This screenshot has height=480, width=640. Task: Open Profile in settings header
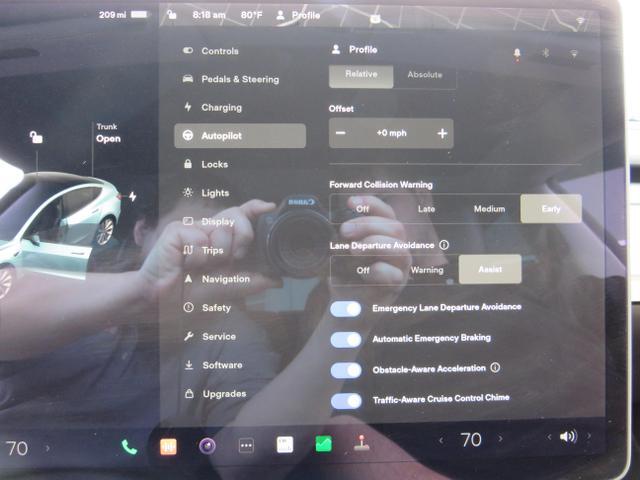click(354, 50)
